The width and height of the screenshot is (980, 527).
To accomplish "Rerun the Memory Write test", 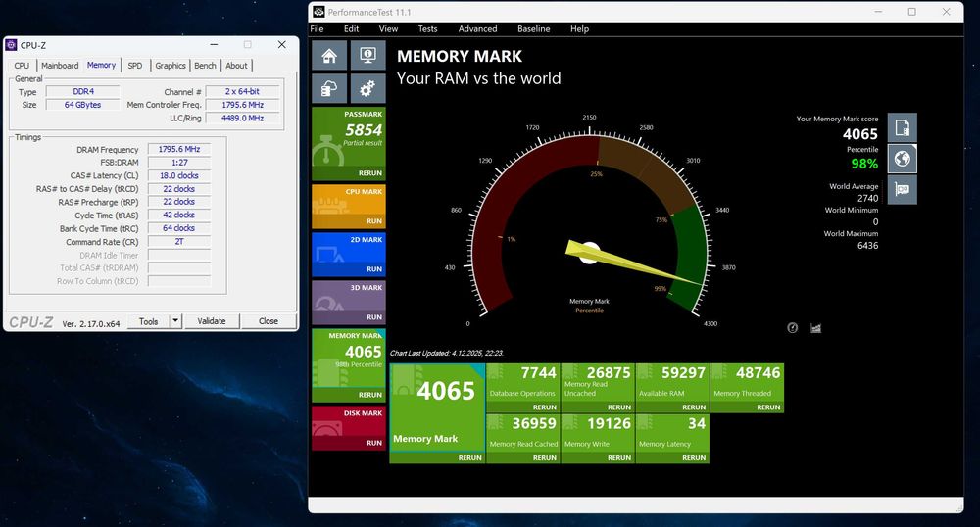I will (619, 457).
